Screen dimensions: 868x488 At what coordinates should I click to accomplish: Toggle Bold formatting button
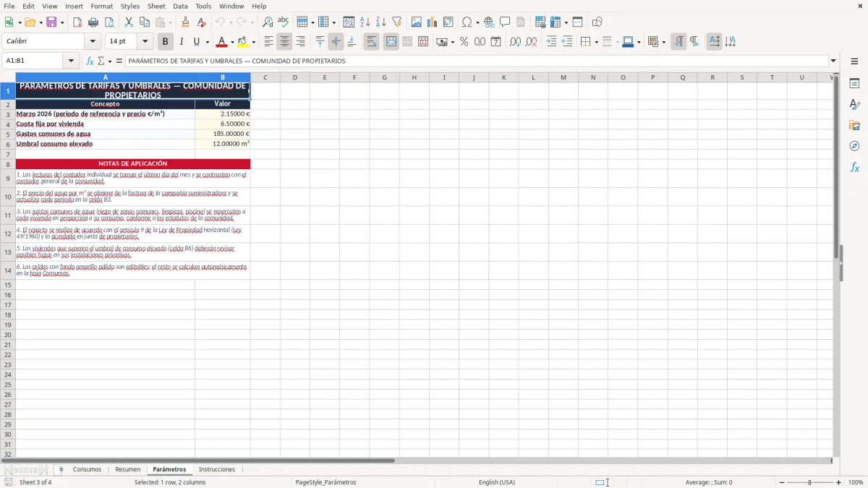[x=166, y=42]
